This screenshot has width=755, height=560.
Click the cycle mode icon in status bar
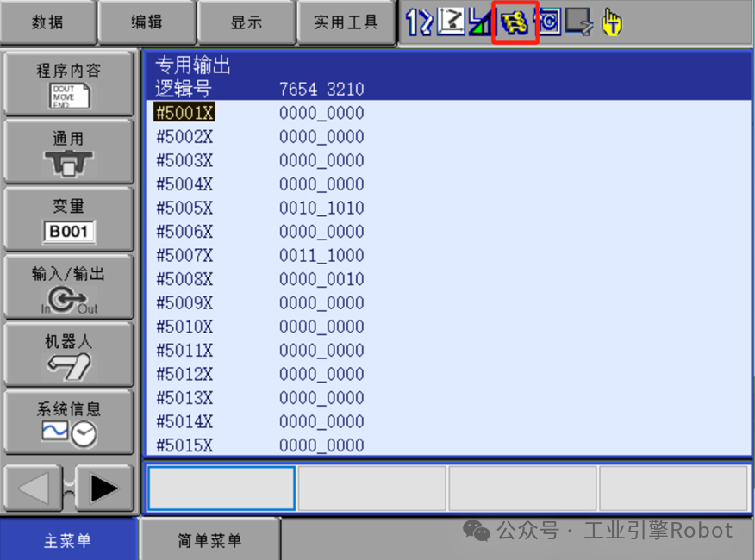[x=550, y=22]
